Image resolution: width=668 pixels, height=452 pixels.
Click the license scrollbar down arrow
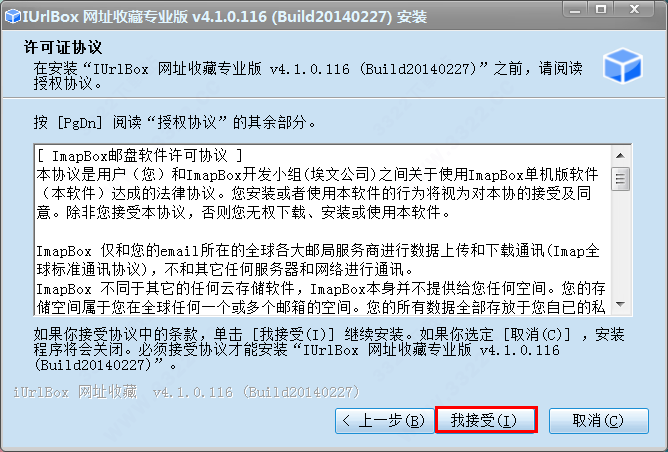(x=620, y=304)
